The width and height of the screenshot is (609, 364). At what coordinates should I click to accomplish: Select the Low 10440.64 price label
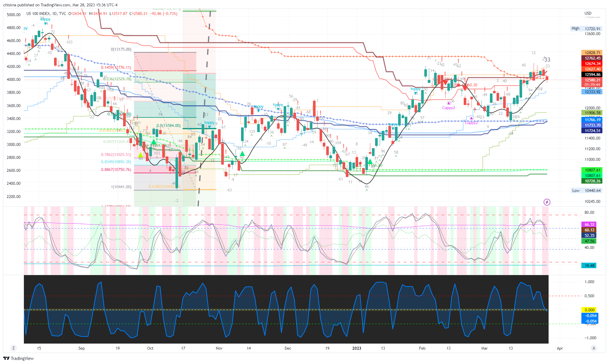586,190
